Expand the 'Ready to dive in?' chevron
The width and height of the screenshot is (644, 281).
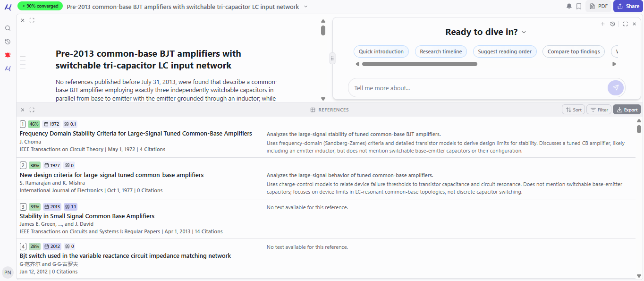click(x=524, y=32)
